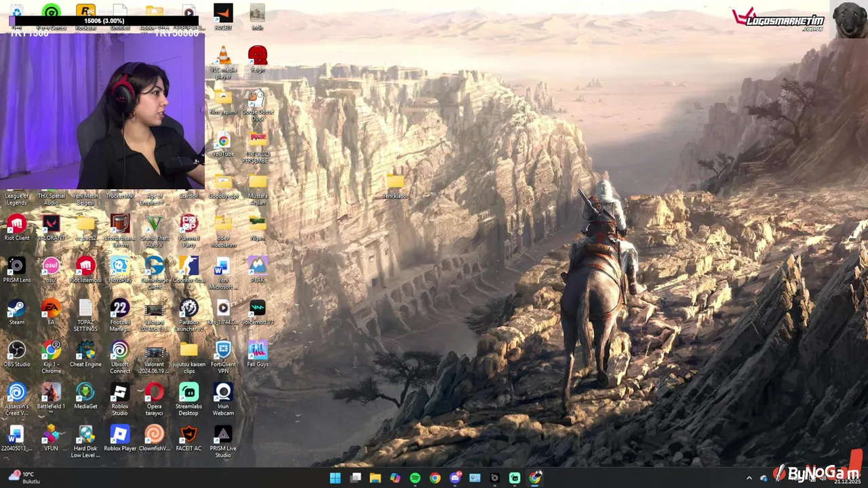
Task: Open the Mustafa Arslan folder
Action: tap(258, 189)
